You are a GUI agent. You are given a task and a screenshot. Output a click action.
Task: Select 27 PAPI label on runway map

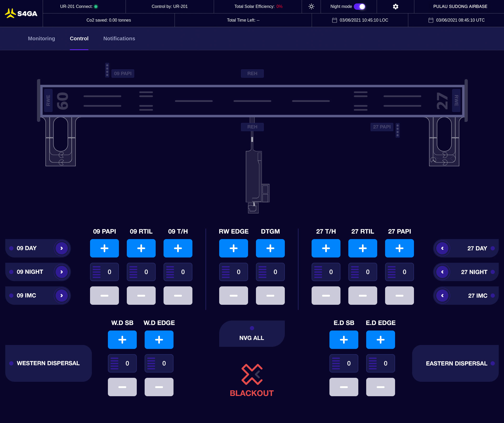[382, 127]
